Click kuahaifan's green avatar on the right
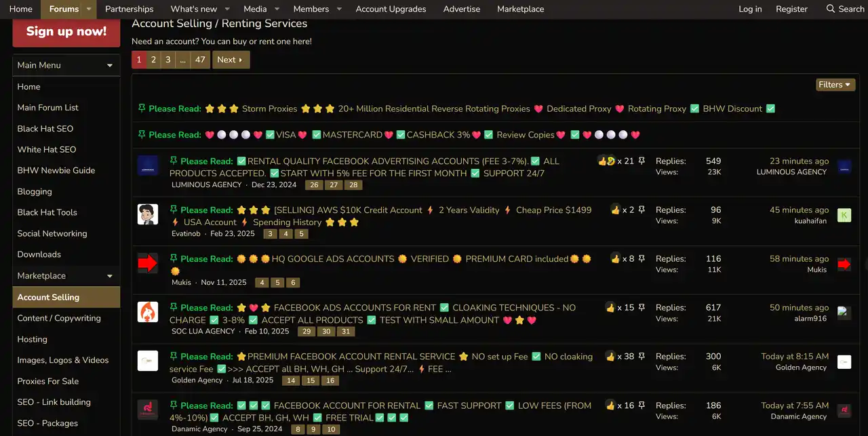The image size is (868, 436). (x=844, y=214)
